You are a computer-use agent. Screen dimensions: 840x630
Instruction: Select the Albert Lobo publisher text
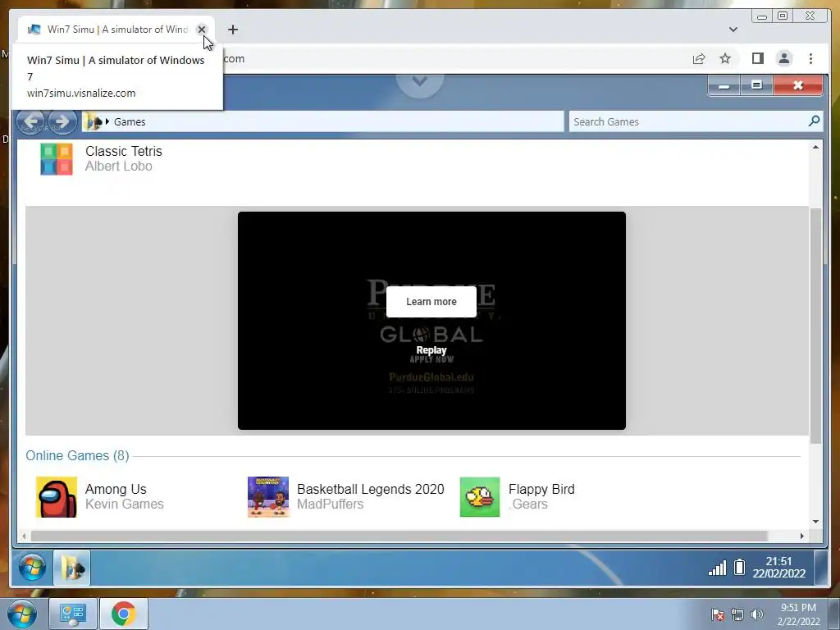(119, 167)
